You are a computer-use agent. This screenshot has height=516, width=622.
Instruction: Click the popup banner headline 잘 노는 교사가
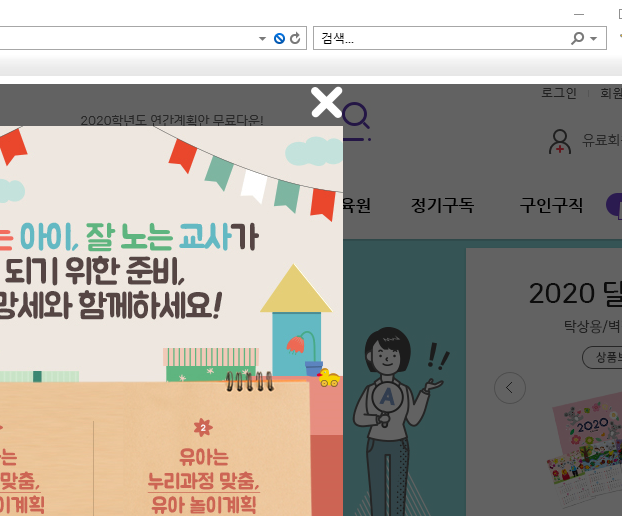tap(172, 237)
